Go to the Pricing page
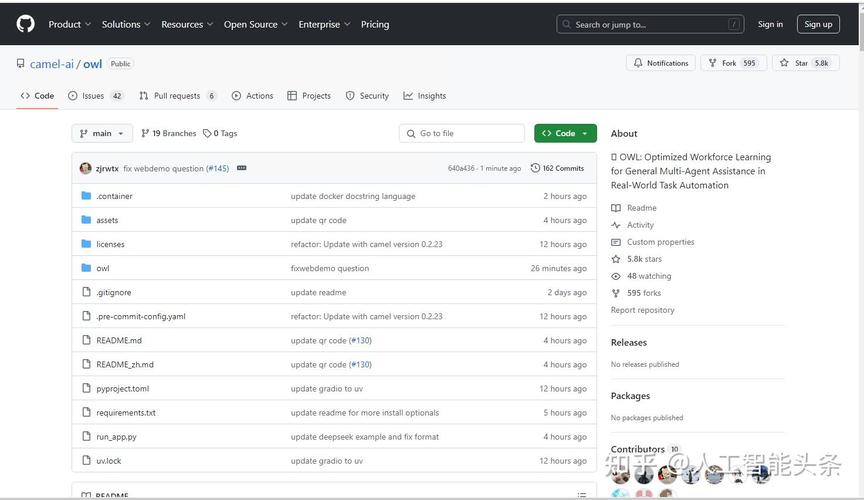Viewport: 864px width, 500px height. point(375,24)
